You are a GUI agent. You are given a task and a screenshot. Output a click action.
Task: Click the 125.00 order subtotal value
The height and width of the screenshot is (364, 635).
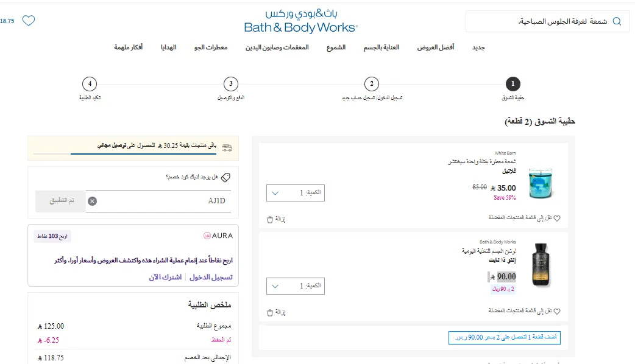(x=51, y=326)
